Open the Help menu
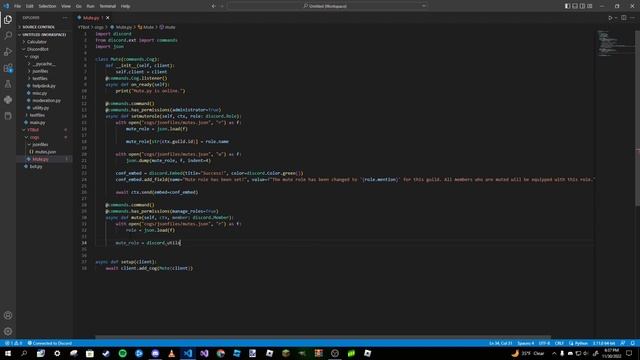The width and height of the screenshot is (640, 360). click(x=125, y=6)
